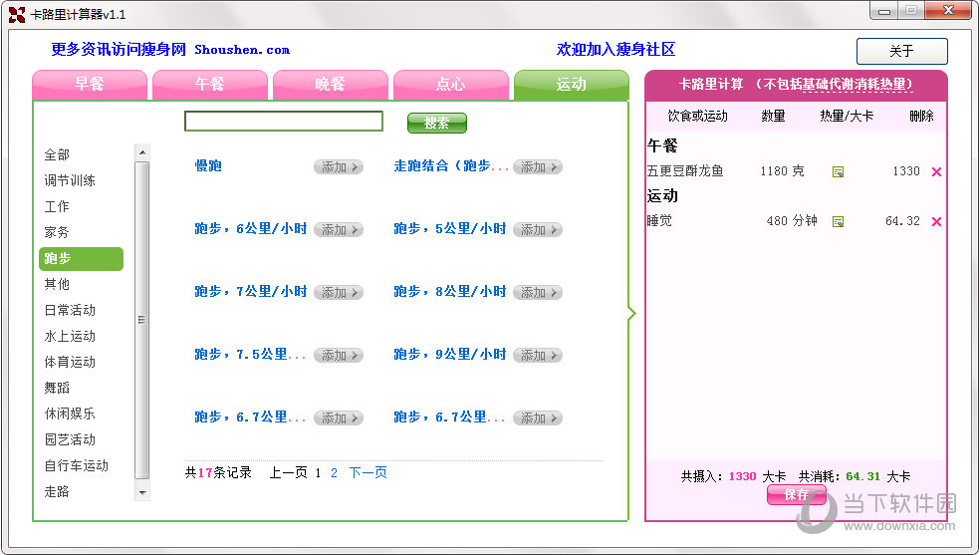Viewport: 980px width, 555px height.
Task: Select 园艺活动 category
Action: click(70, 440)
